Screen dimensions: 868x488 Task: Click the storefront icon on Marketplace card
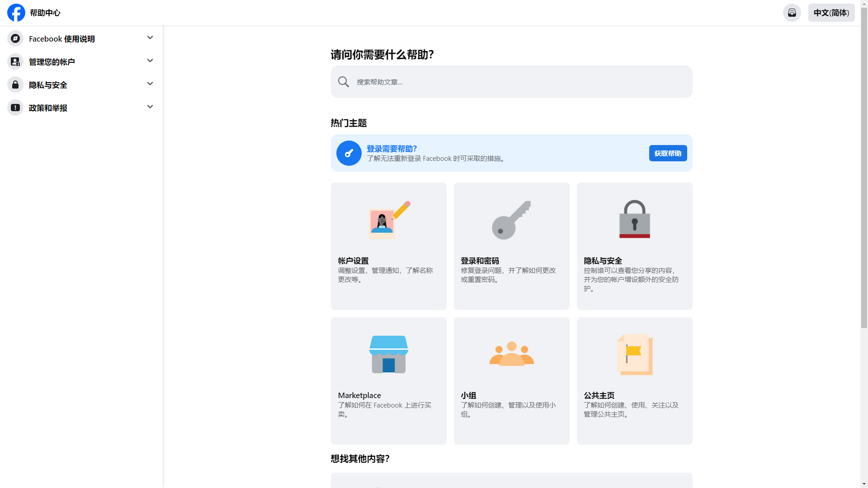tap(388, 354)
